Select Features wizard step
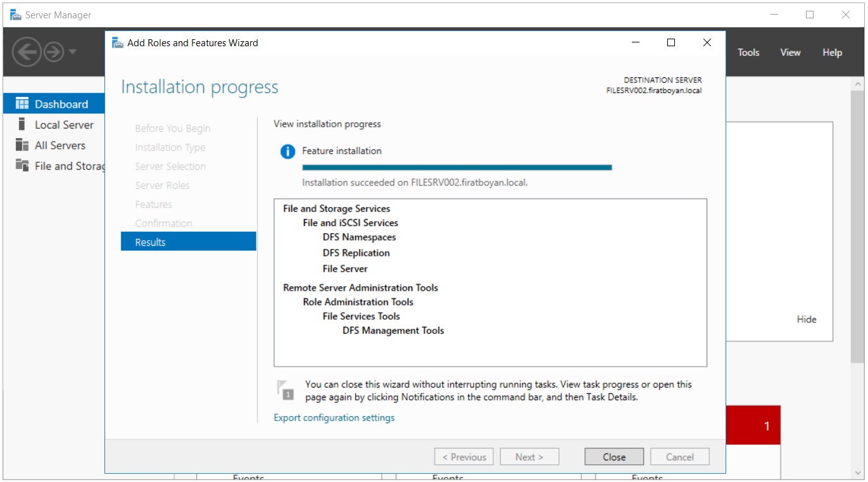 [153, 205]
